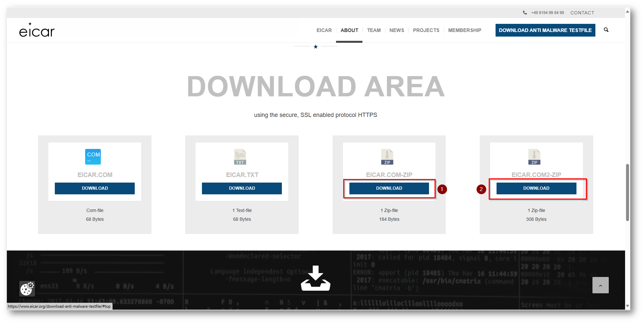Screen dimensions: 644x324
Task: Click the scroll-to-top arrow button
Action: point(601,285)
